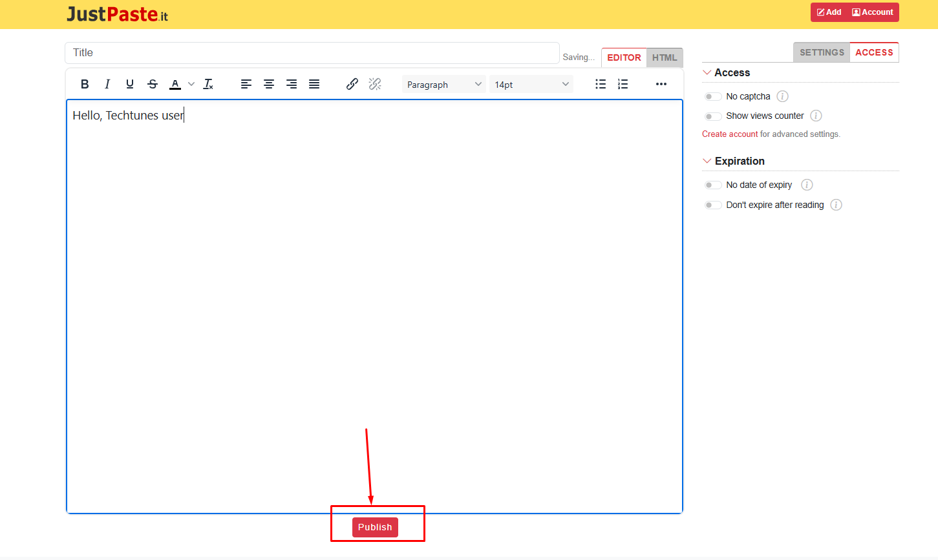Viewport: 938px width, 560px height.
Task: Insert a bulleted list
Action: click(x=601, y=84)
